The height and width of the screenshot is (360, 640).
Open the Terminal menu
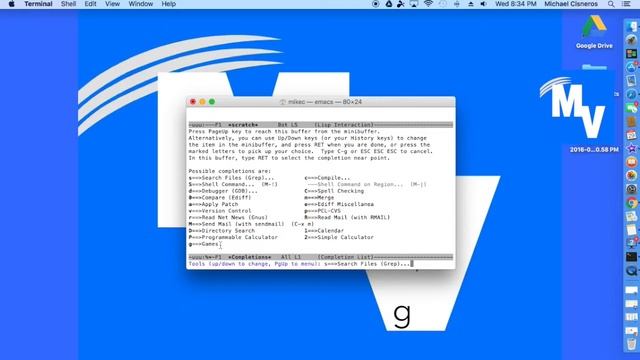(x=38, y=4)
